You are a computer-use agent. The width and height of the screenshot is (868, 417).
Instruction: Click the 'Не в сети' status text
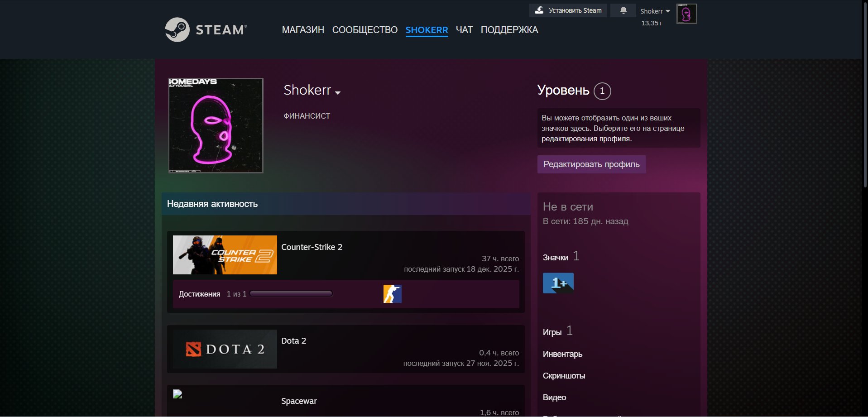(568, 207)
